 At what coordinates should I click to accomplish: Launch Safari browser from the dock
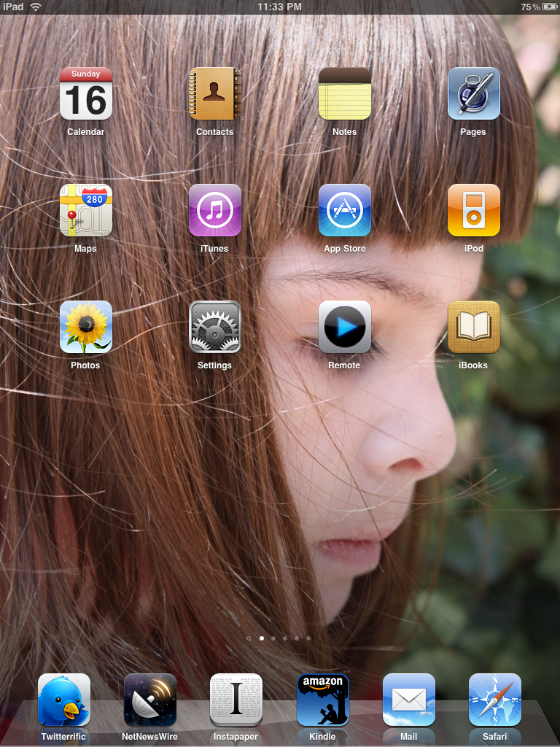coord(494,700)
